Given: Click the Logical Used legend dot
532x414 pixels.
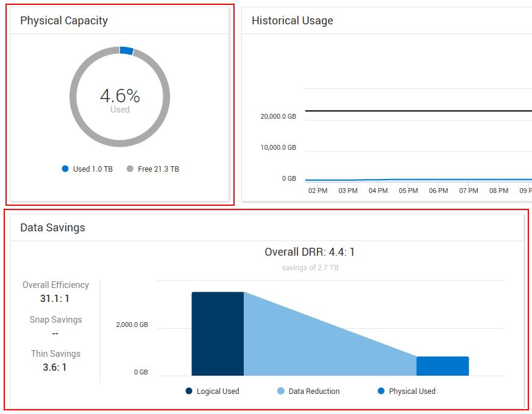Looking at the screenshot, I should pyautogui.click(x=189, y=391).
